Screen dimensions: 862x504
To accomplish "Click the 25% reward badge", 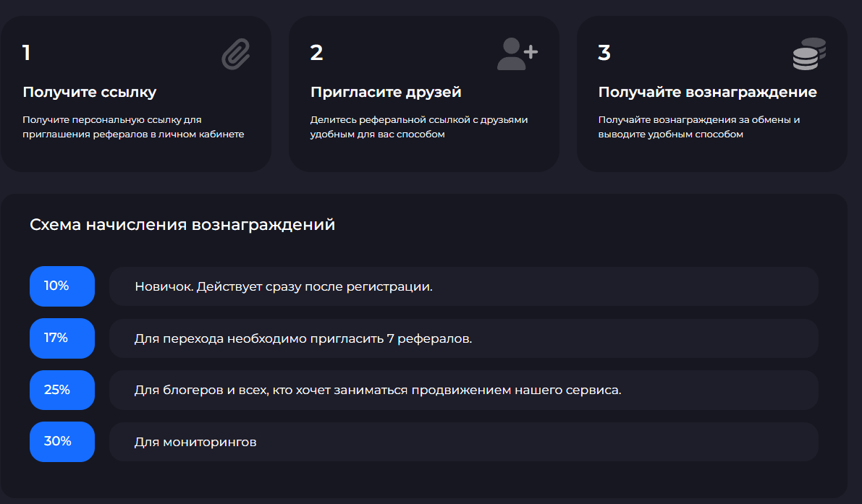I will point(62,390).
